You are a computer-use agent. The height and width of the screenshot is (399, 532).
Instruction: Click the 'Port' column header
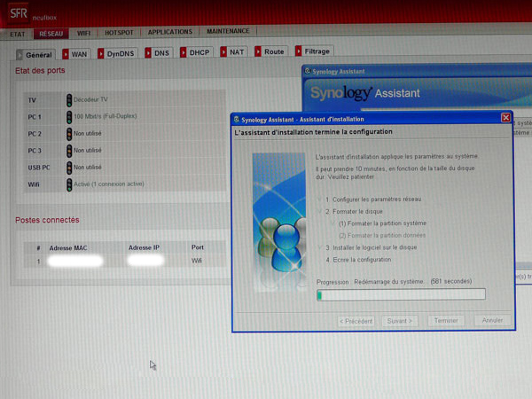pyautogui.click(x=198, y=247)
